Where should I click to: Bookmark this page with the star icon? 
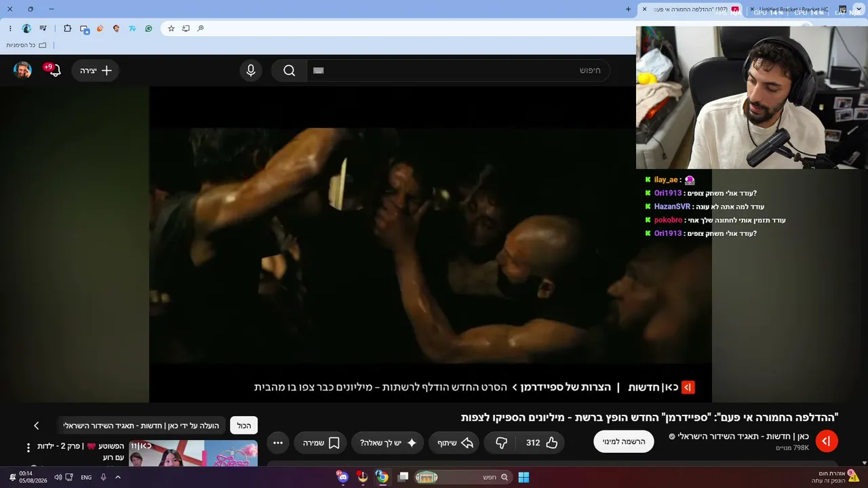[x=171, y=28]
